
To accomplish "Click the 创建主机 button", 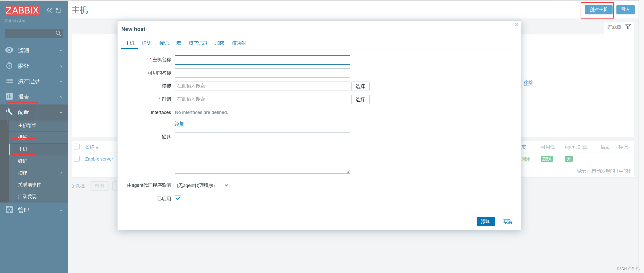I will [598, 10].
